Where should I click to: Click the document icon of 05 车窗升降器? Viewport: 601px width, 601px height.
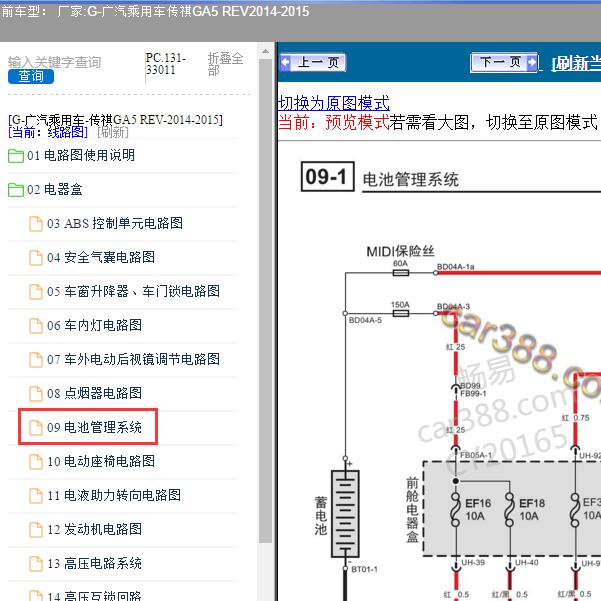click(36, 292)
